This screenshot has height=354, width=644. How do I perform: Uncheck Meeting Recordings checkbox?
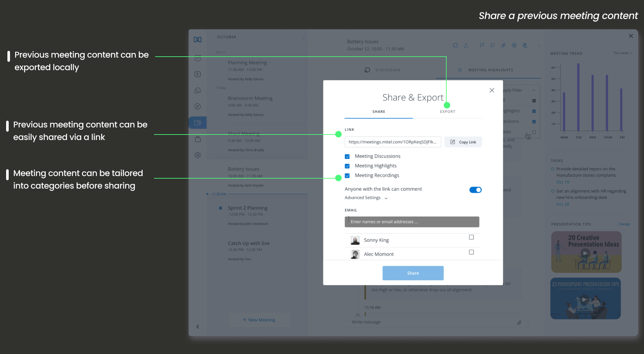tap(347, 176)
